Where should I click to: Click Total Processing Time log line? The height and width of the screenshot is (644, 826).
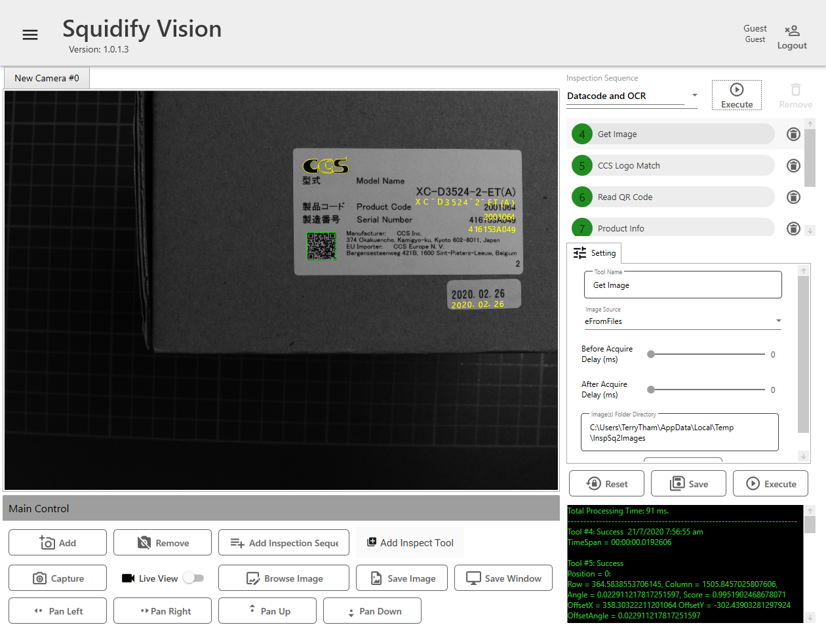[618, 511]
